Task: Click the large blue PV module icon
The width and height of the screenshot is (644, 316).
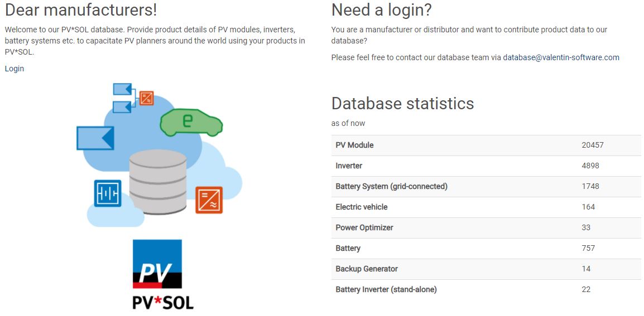Action: click(95, 138)
